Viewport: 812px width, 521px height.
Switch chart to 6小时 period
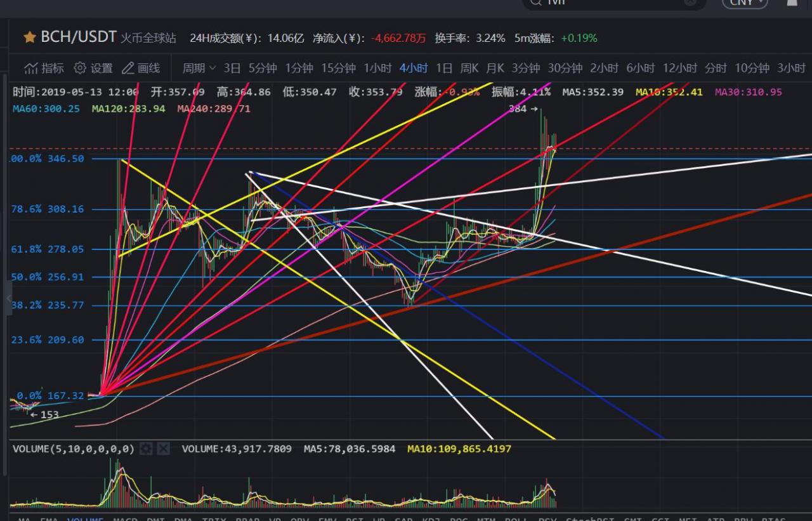point(640,68)
